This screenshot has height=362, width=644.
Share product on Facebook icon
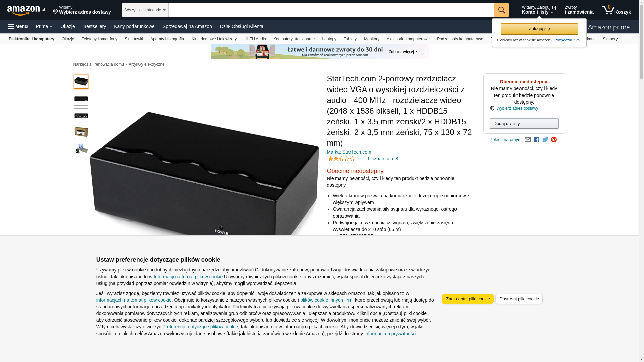536,140
